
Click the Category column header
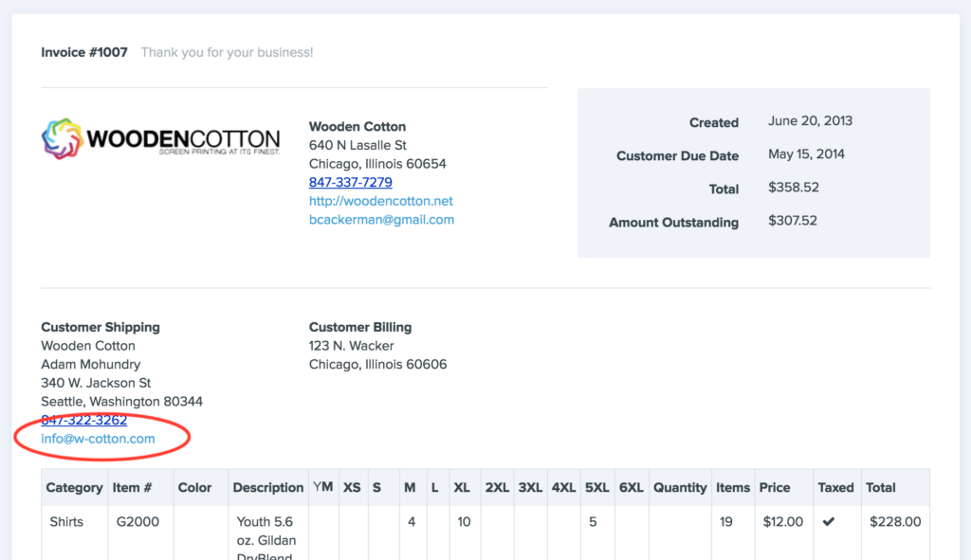click(74, 487)
